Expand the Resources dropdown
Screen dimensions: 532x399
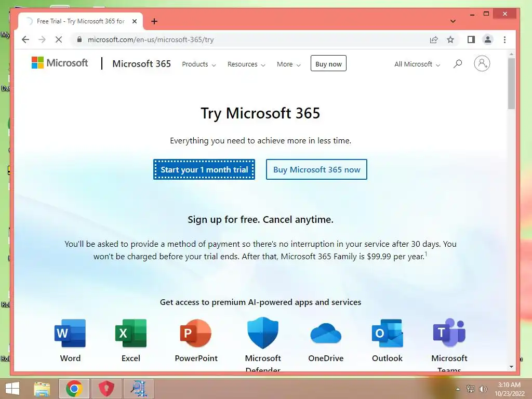click(246, 64)
